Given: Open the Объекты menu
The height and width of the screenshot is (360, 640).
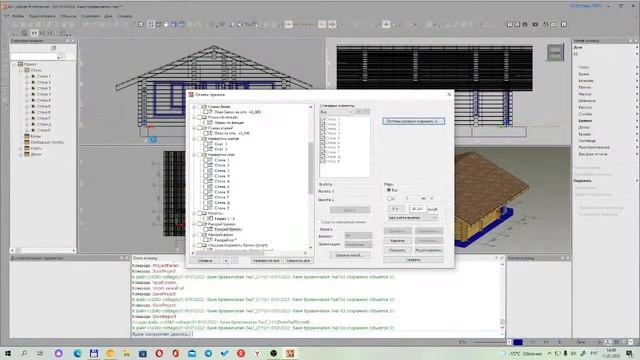Looking at the screenshot, I should click(68, 16).
